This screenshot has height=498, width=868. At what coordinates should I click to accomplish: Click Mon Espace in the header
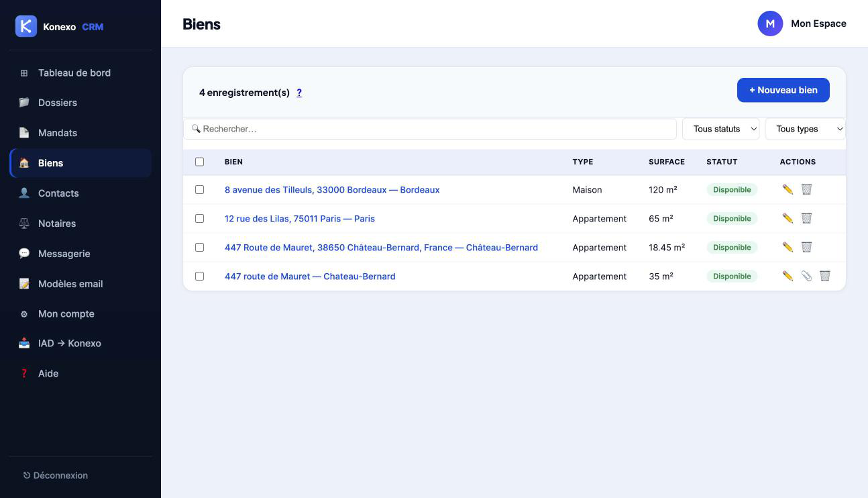818,23
